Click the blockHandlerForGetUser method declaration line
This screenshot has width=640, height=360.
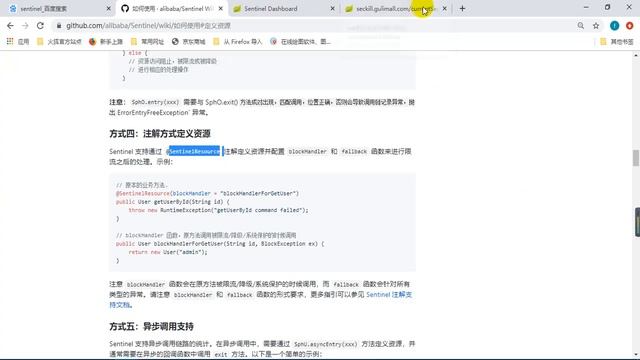point(220,244)
